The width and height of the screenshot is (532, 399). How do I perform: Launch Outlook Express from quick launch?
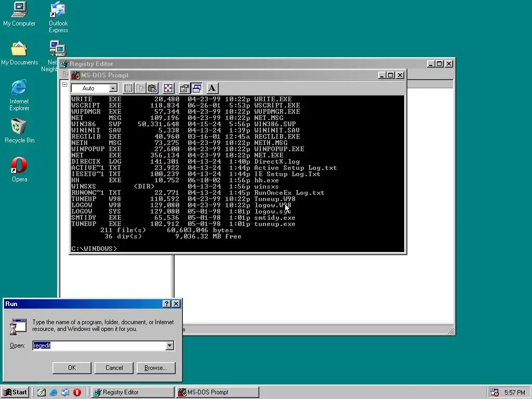pyautogui.click(x=65, y=392)
